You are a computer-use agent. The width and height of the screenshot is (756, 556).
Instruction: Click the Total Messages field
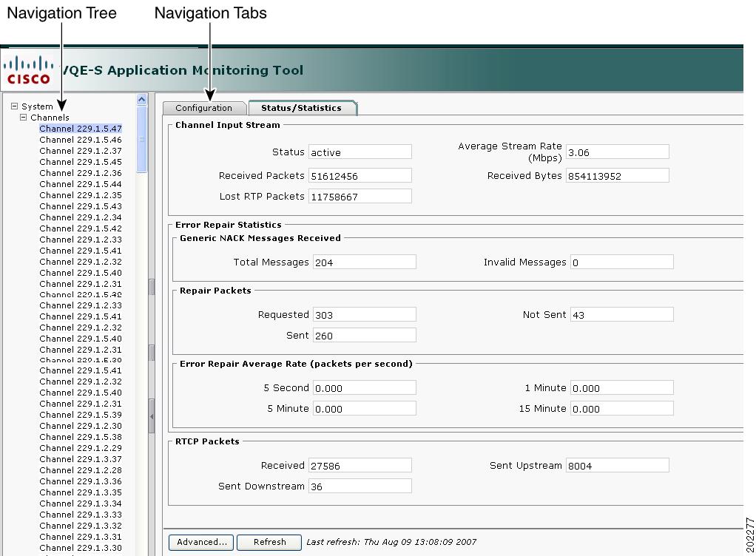click(x=365, y=262)
